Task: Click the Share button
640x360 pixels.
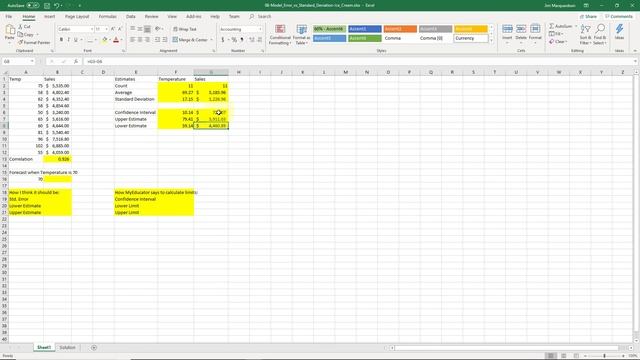Action: [x=588, y=16]
